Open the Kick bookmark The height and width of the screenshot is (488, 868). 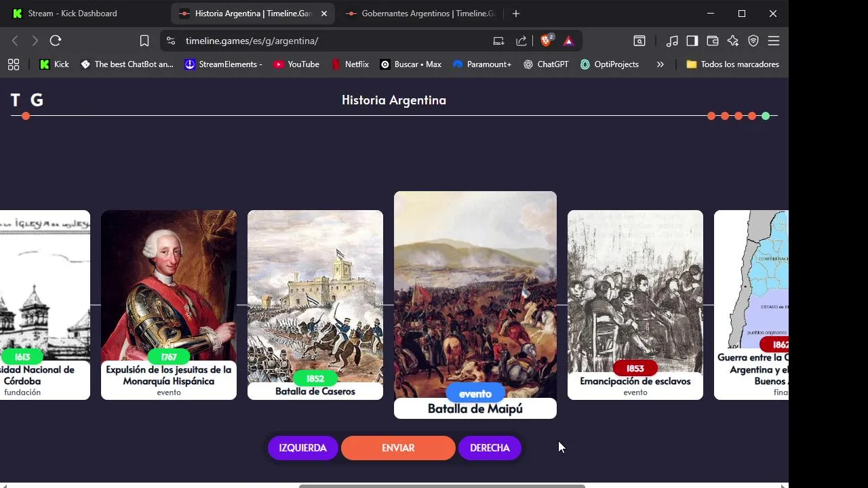point(54,64)
